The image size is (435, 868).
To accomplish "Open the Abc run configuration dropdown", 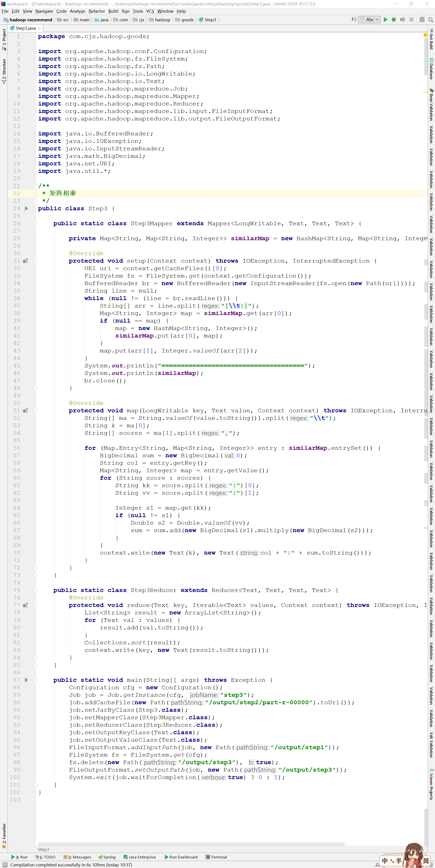I will click(370, 20).
